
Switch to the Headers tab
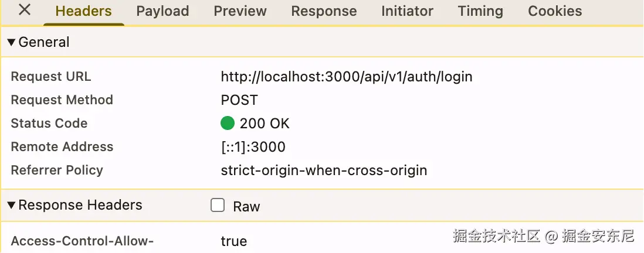(x=83, y=11)
